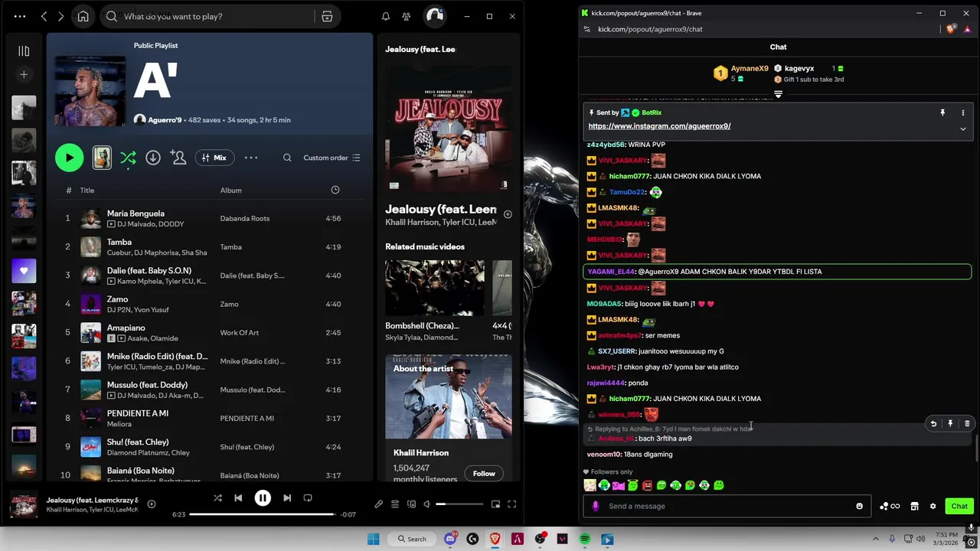Adjust the Spotify volume slider

click(459, 504)
